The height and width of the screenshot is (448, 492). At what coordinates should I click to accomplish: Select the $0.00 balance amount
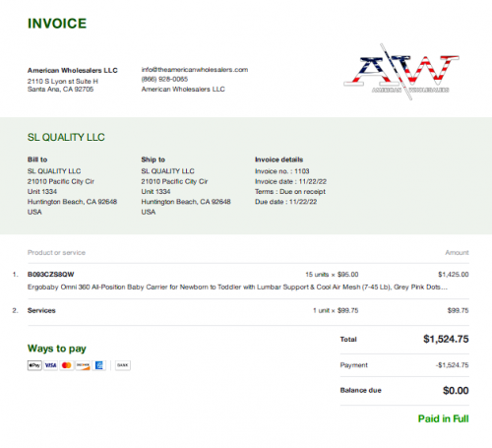(x=456, y=391)
